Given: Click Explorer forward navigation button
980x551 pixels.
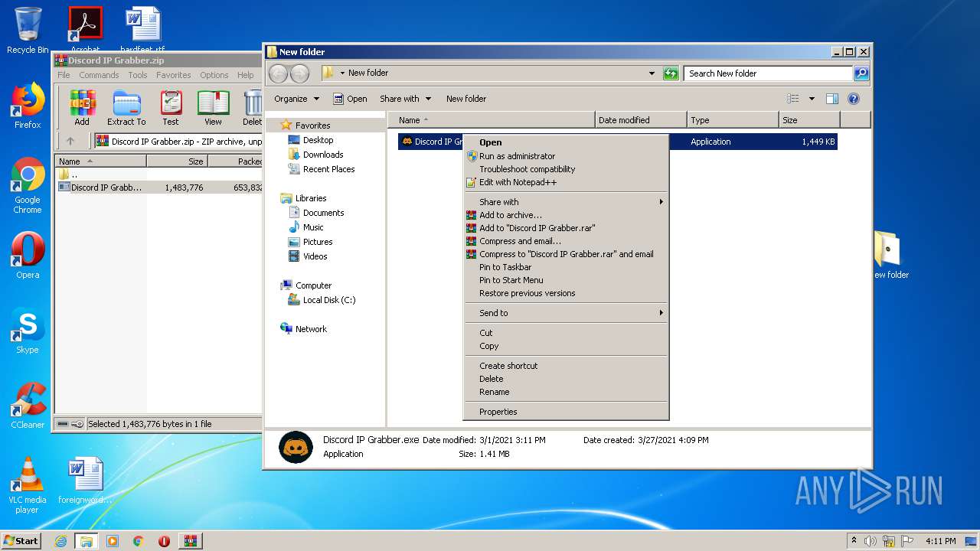Looking at the screenshot, I should click(299, 73).
